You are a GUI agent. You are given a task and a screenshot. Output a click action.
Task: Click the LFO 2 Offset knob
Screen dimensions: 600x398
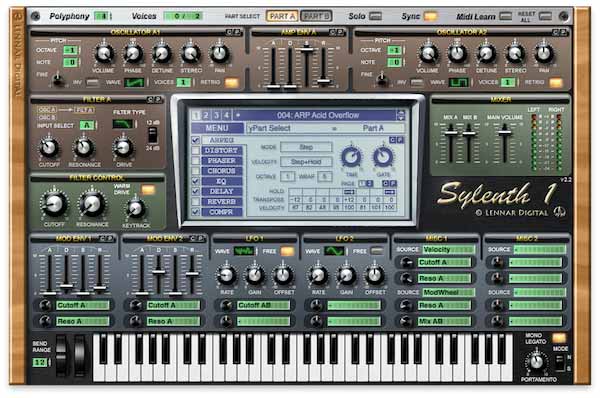(x=374, y=275)
